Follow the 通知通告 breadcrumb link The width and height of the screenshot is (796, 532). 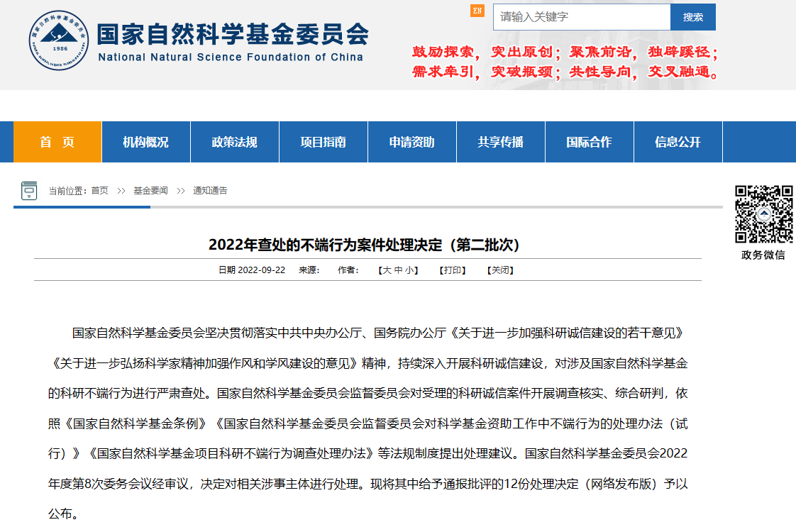[x=210, y=191]
